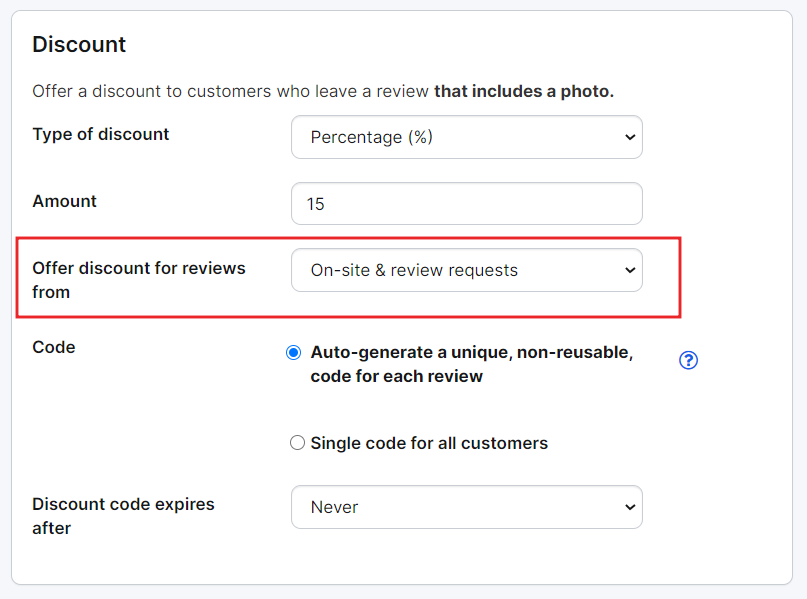
Task: Click the chevron arrow on the Never select
Action: point(630,507)
